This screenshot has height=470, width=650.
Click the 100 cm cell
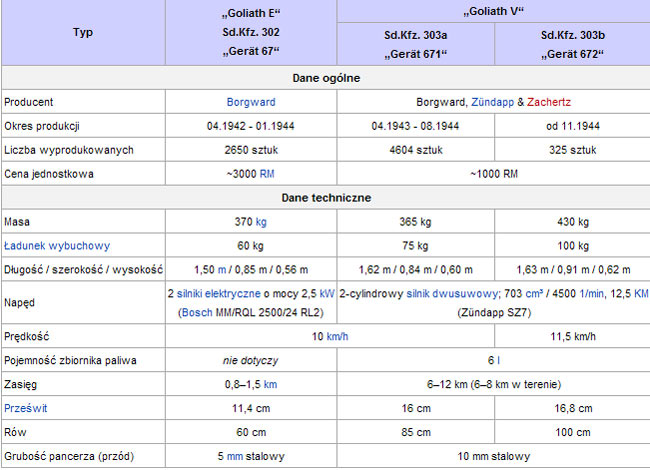572,432
